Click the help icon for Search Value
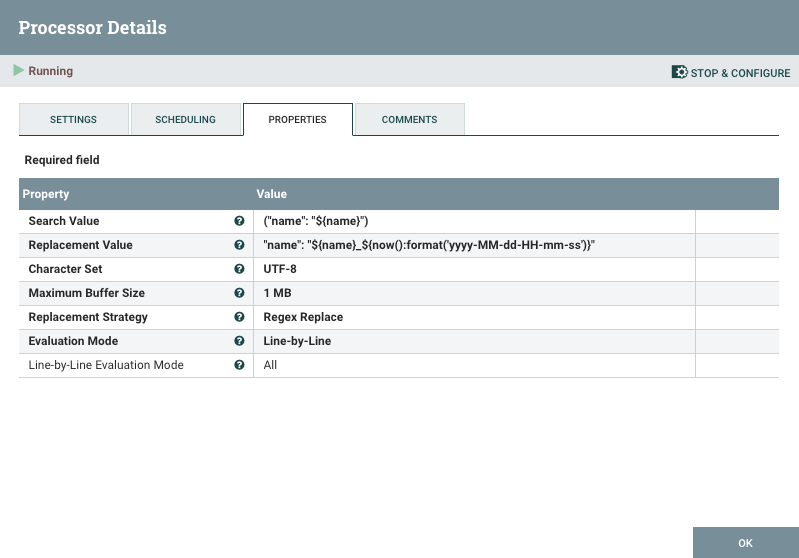Image resolution: width=799 pixels, height=558 pixels. coord(239,221)
